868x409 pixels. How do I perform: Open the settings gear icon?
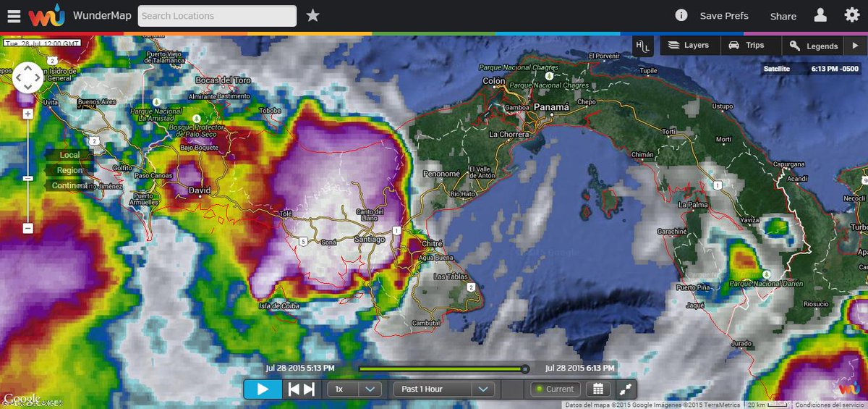pyautogui.click(x=851, y=15)
